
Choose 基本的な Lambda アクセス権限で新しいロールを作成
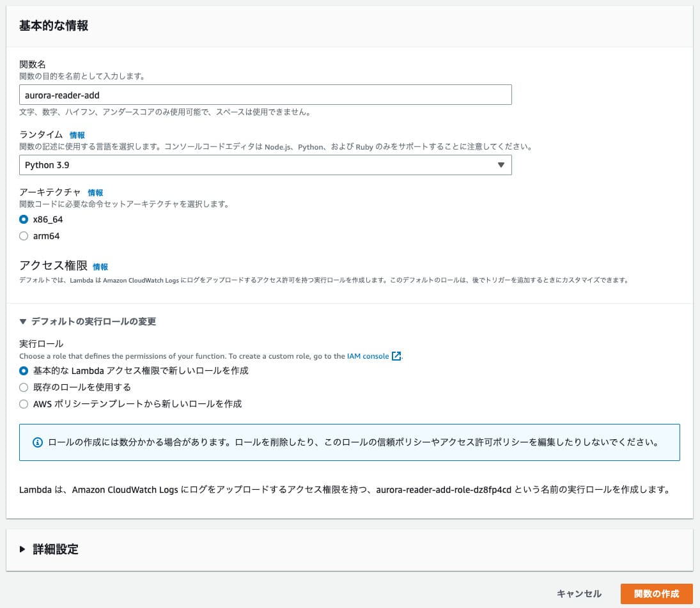(x=24, y=371)
